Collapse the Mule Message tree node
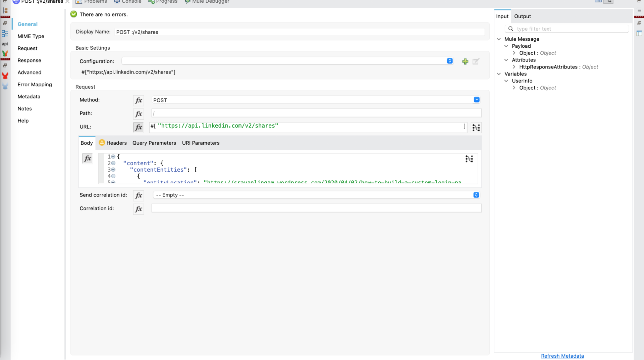The height and width of the screenshot is (360, 644). pyautogui.click(x=499, y=39)
